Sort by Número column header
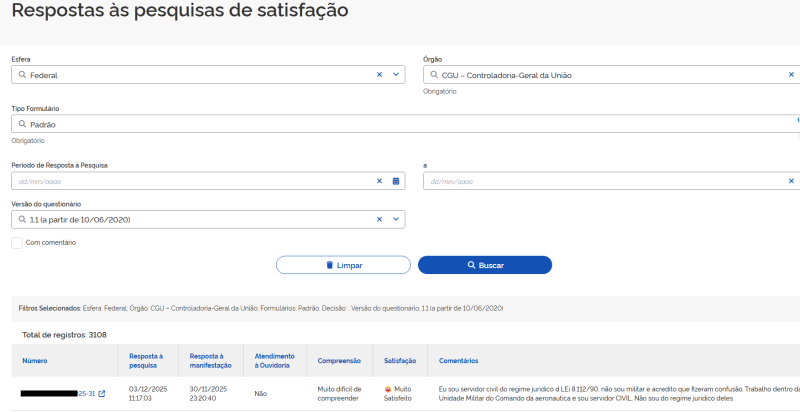This screenshot has height=412, width=800. tap(35, 360)
